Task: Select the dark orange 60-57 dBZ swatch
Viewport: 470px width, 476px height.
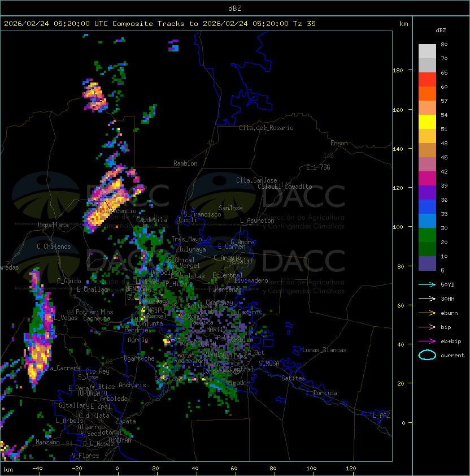Action: coord(427,94)
